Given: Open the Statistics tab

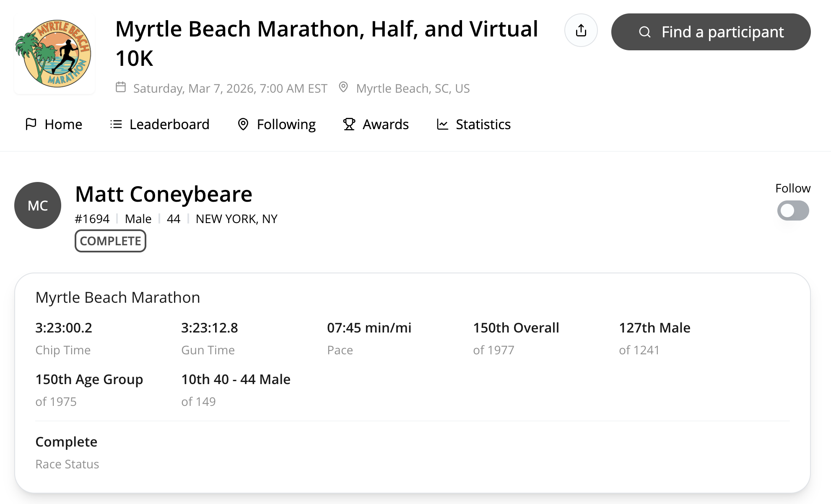Looking at the screenshot, I should [x=473, y=124].
